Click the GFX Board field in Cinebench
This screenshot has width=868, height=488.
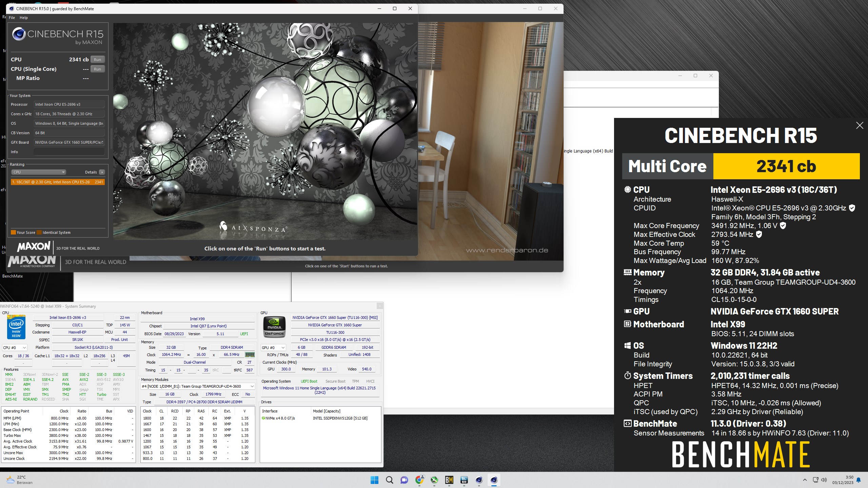[x=69, y=142]
